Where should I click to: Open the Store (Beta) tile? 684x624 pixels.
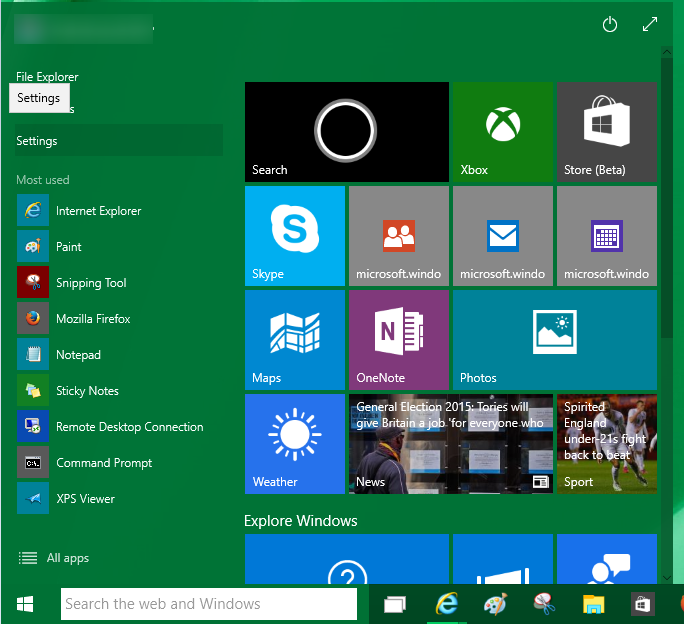click(x=607, y=132)
